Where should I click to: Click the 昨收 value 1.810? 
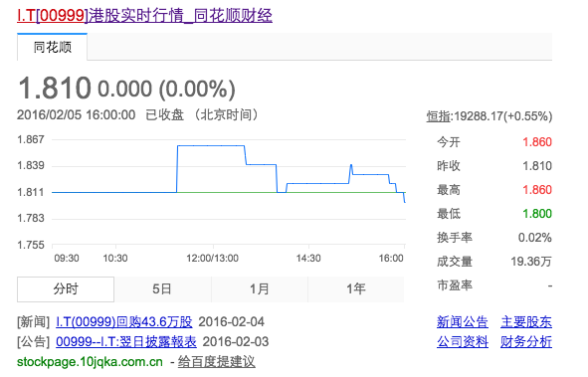(537, 166)
